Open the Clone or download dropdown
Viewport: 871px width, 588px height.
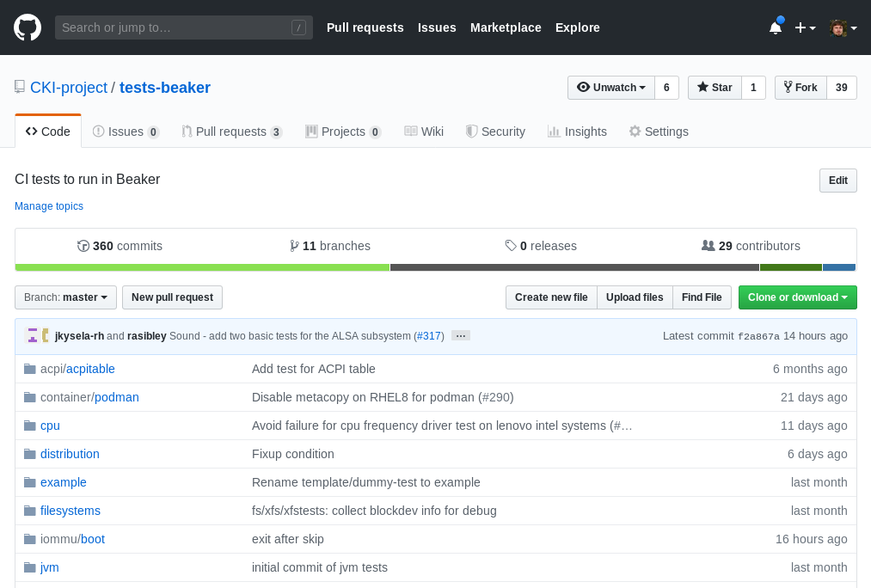click(798, 297)
